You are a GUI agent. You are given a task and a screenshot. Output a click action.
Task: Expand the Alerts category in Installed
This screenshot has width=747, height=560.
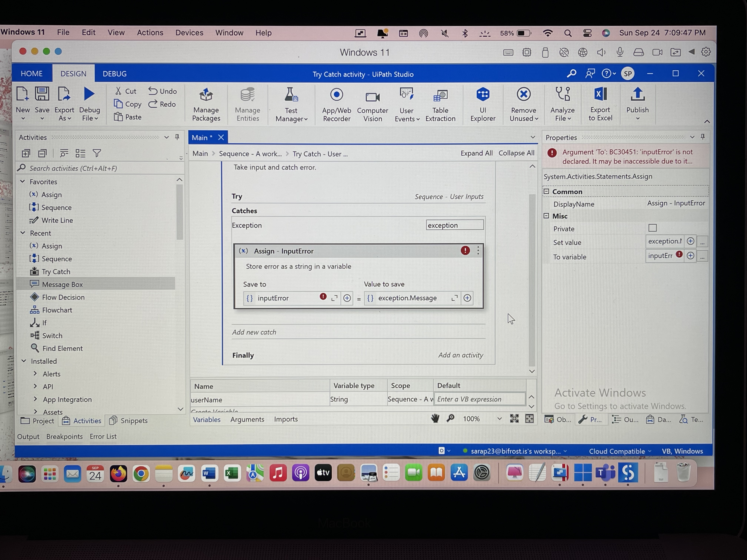[x=35, y=374]
